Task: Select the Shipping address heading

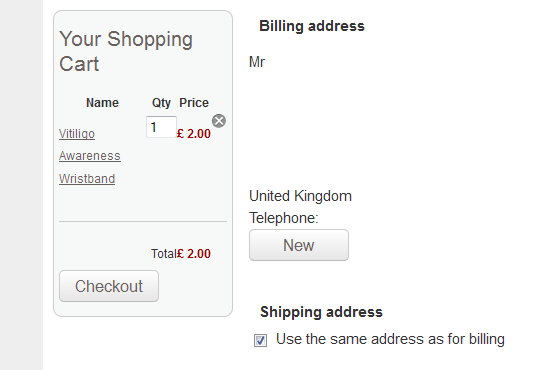Action: pos(321,312)
